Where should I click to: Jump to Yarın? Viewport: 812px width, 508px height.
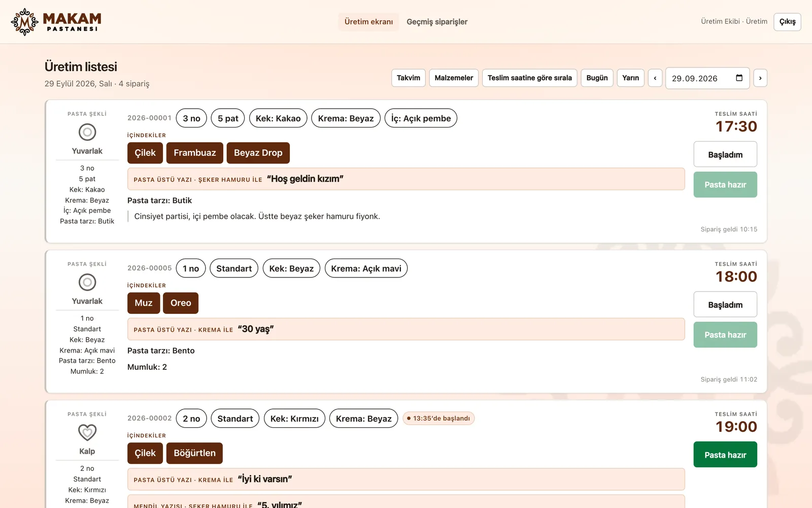point(630,78)
